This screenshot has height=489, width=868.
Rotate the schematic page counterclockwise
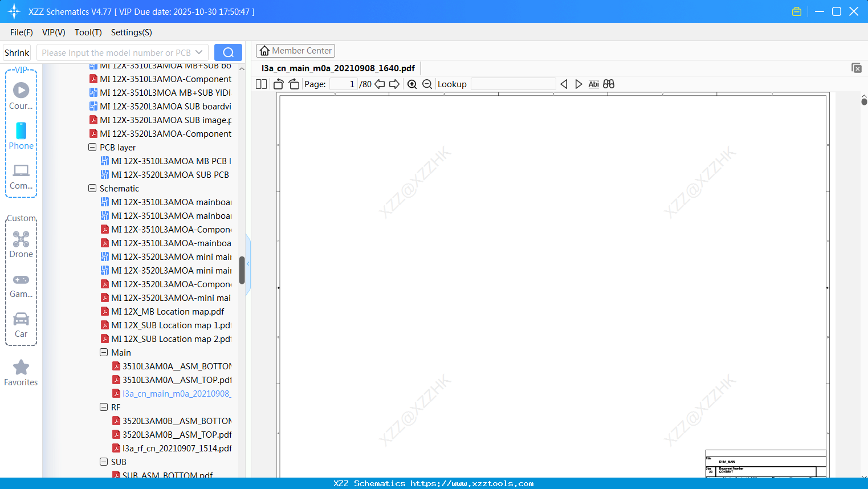pyautogui.click(x=278, y=84)
